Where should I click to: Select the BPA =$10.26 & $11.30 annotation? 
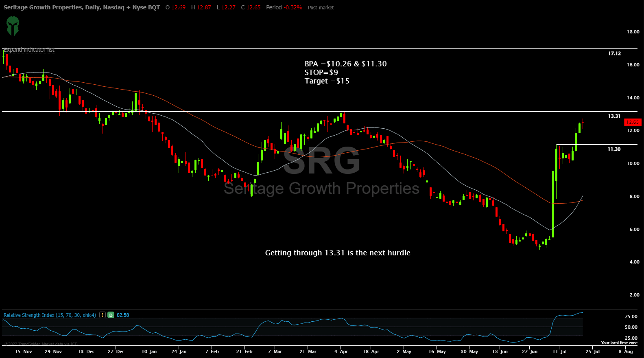coord(345,64)
